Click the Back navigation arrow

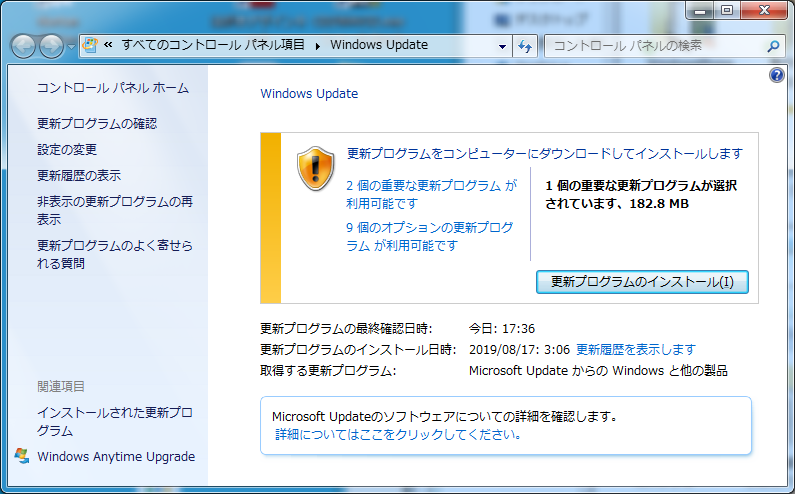[23, 47]
